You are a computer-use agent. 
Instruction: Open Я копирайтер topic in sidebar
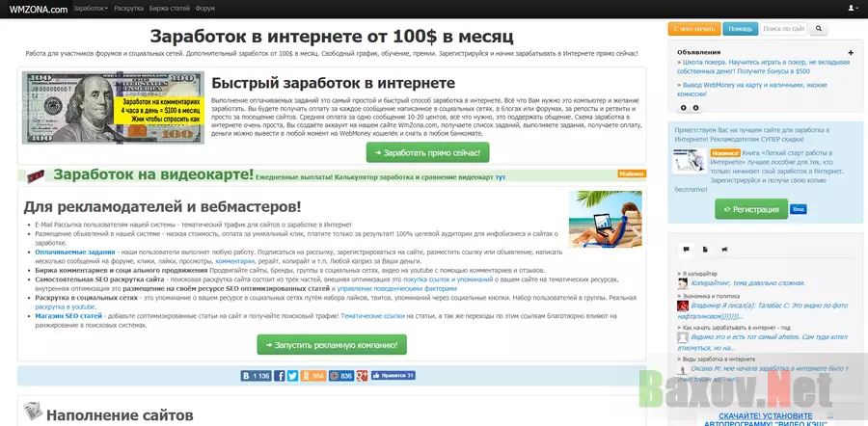tap(699, 274)
